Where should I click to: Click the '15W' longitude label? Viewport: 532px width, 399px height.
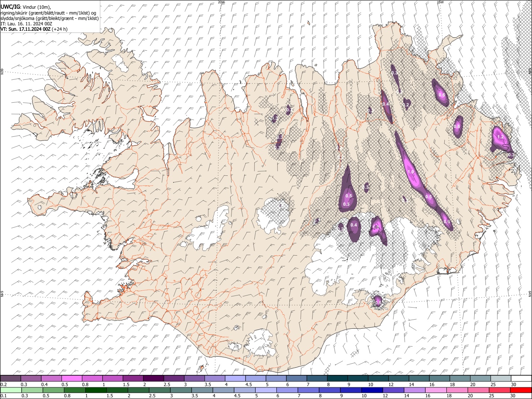(440, 2)
